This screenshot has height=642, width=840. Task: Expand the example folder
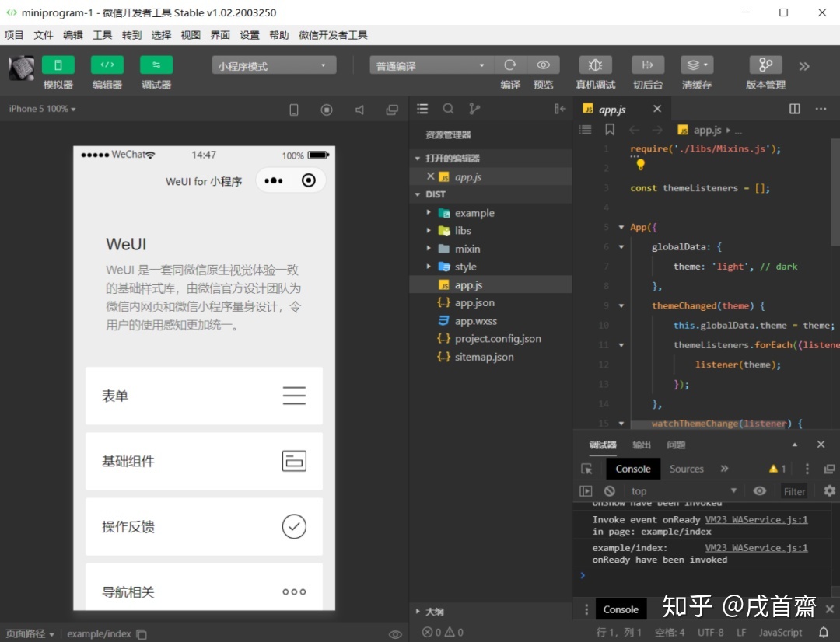point(429,212)
